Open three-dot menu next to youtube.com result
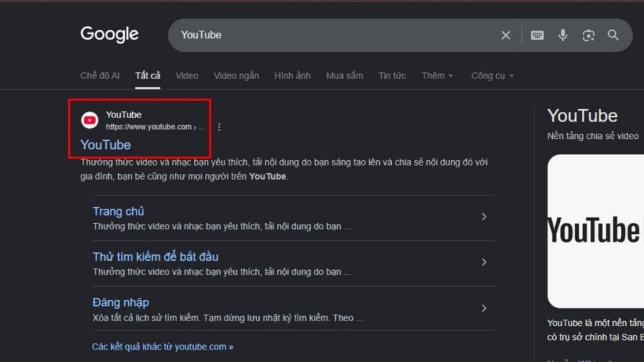The height and width of the screenshot is (362, 644). pyautogui.click(x=219, y=127)
